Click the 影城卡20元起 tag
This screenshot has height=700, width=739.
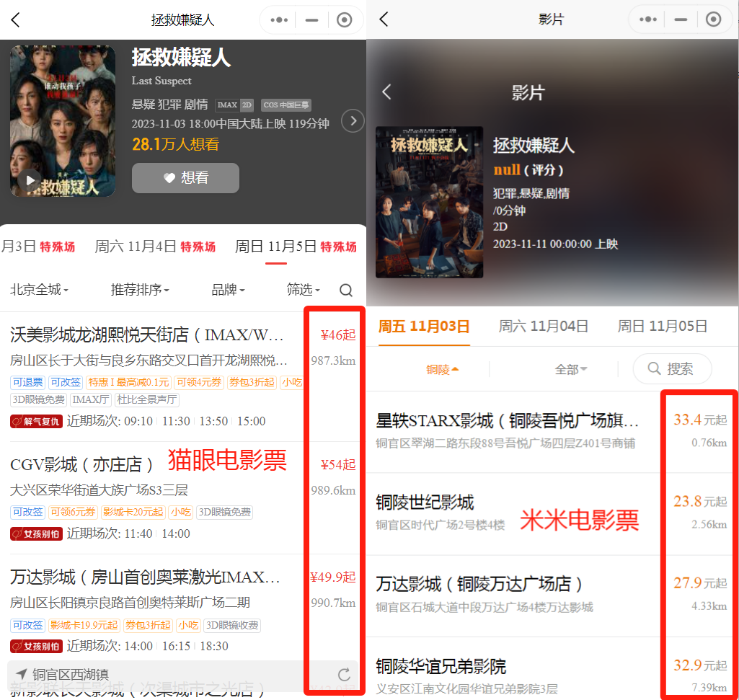click(133, 512)
